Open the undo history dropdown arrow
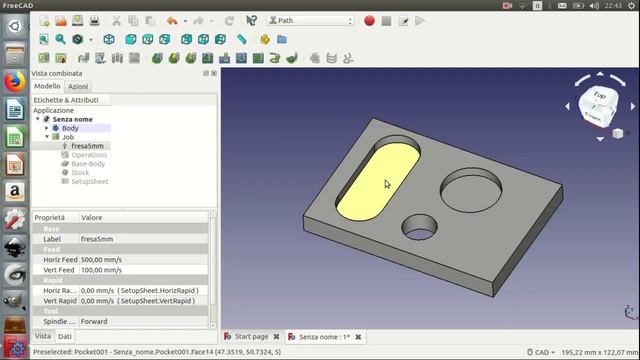The height and width of the screenshot is (360, 640). (x=185, y=20)
